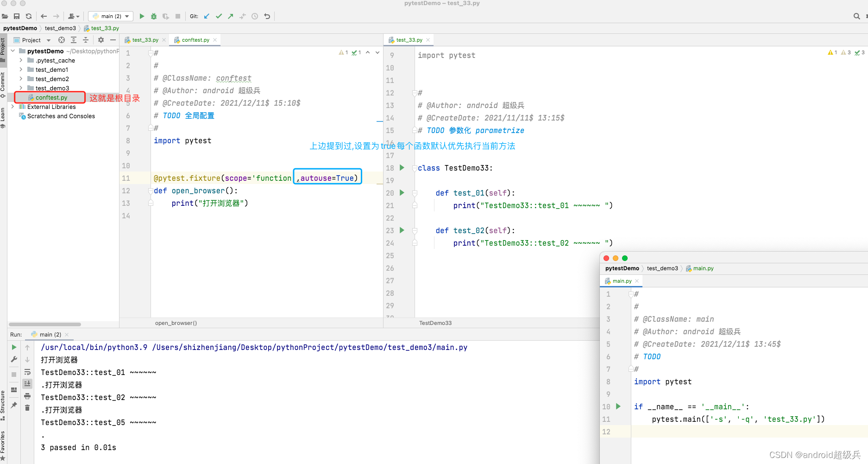This screenshot has width=868, height=464.
Task: Click the Open folder icon in main toolbar
Action: [x=5, y=16]
